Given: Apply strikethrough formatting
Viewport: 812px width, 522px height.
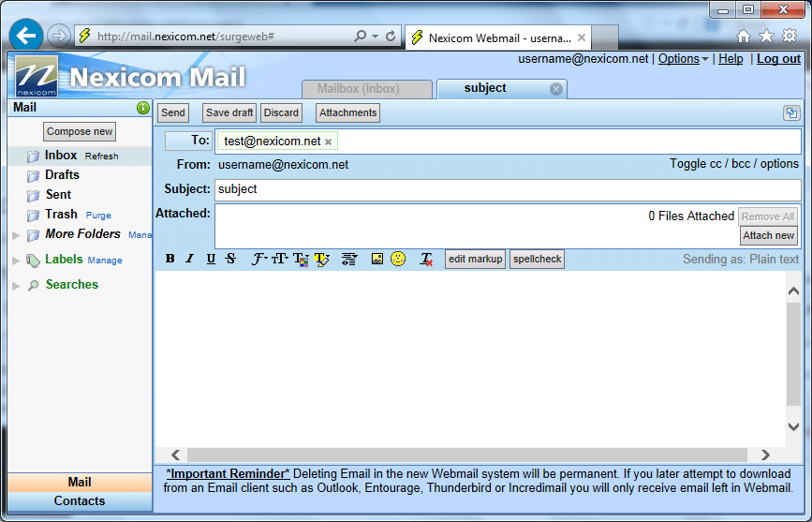Looking at the screenshot, I should pyautogui.click(x=231, y=259).
